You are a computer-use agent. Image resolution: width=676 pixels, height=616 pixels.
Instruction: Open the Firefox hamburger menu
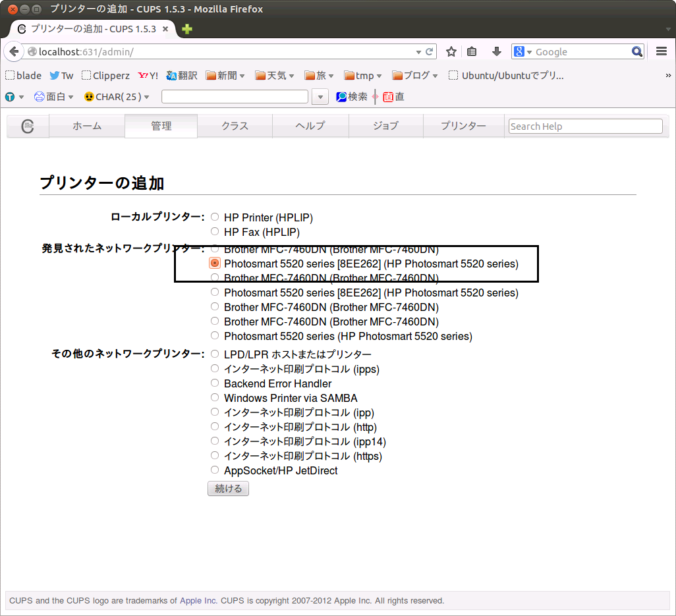[x=662, y=52]
